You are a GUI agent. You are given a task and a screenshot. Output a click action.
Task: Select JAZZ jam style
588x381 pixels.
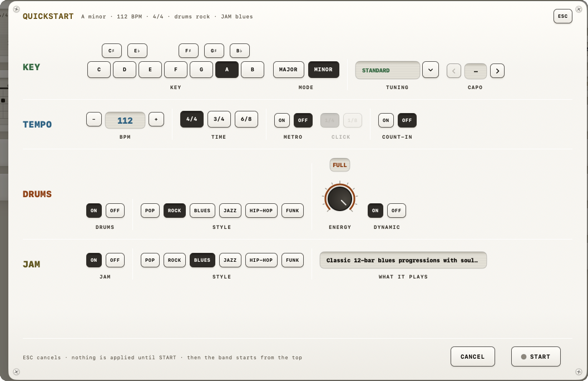tap(230, 260)
